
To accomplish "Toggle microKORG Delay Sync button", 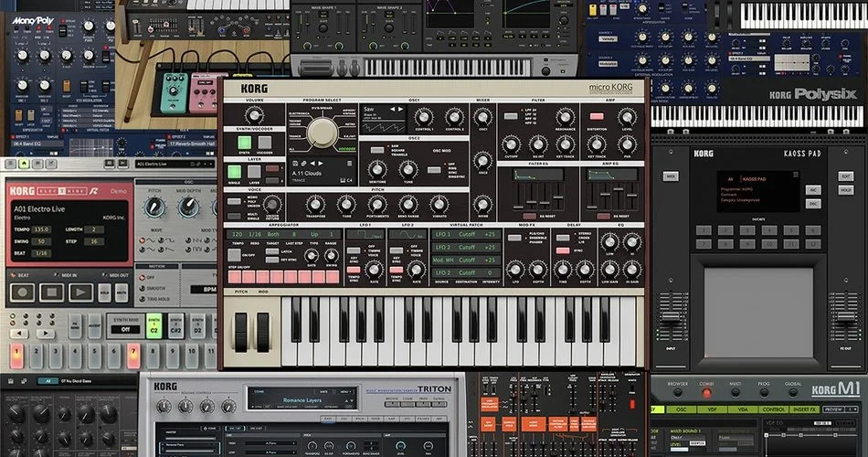I will click(563, 250).
